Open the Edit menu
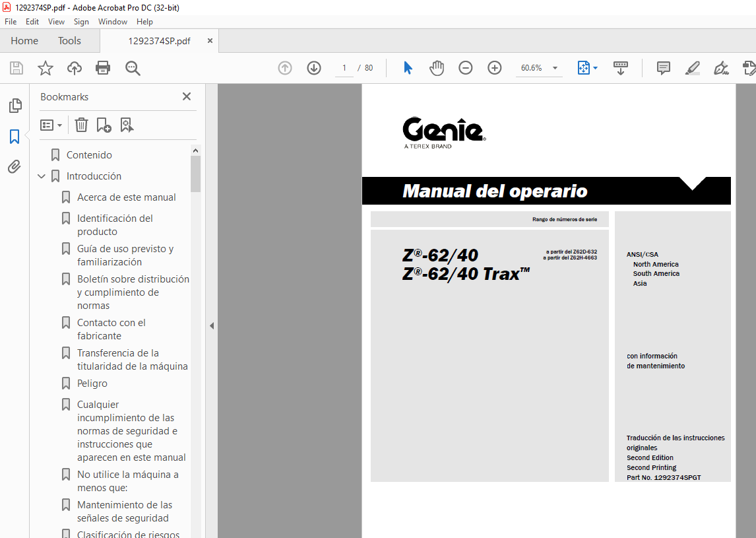The width and height of the screenshot is (756, 538). (x=32, y=22)
